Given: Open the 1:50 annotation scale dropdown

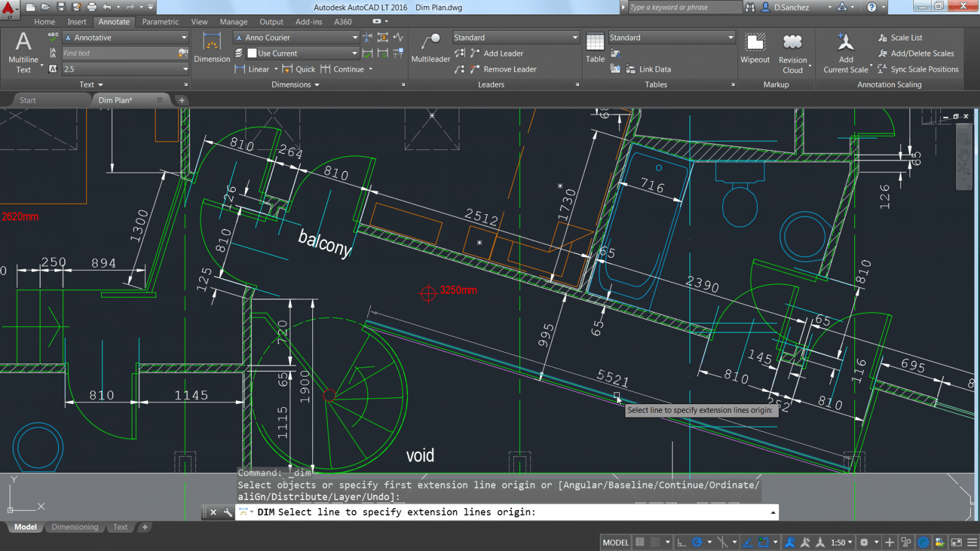Looking at the screenshot, I should pos(840,542).
